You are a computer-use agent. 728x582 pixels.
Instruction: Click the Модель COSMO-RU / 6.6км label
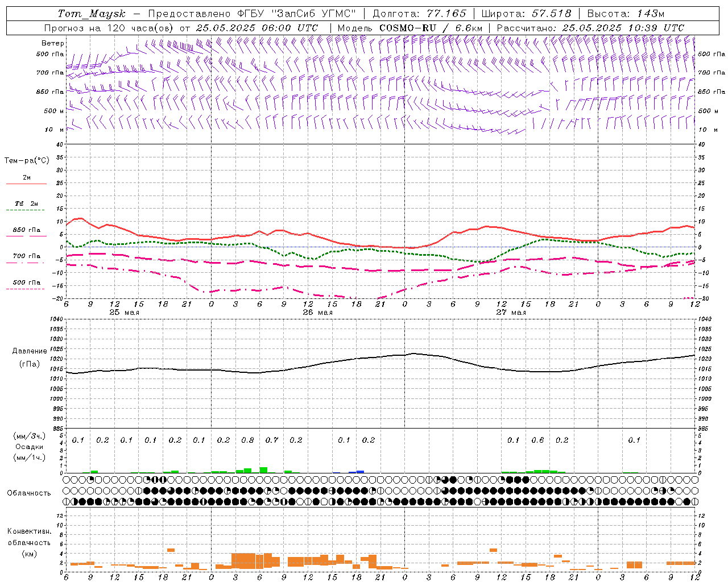coord(410,28)
